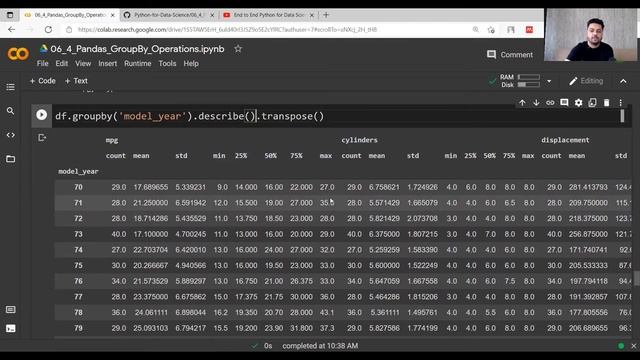Add page to favorites
Screen dimensions: 640x360
[x=491, y=29]
